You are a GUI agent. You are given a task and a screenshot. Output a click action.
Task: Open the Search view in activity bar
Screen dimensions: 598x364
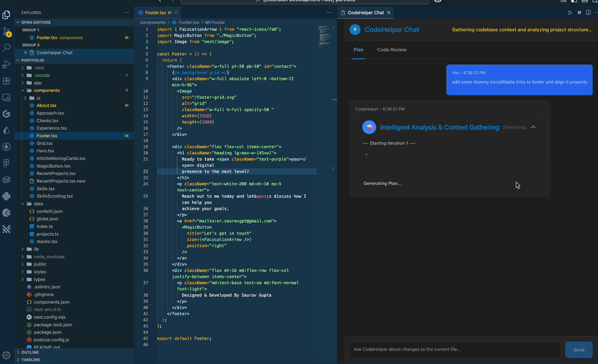(6, 48)
